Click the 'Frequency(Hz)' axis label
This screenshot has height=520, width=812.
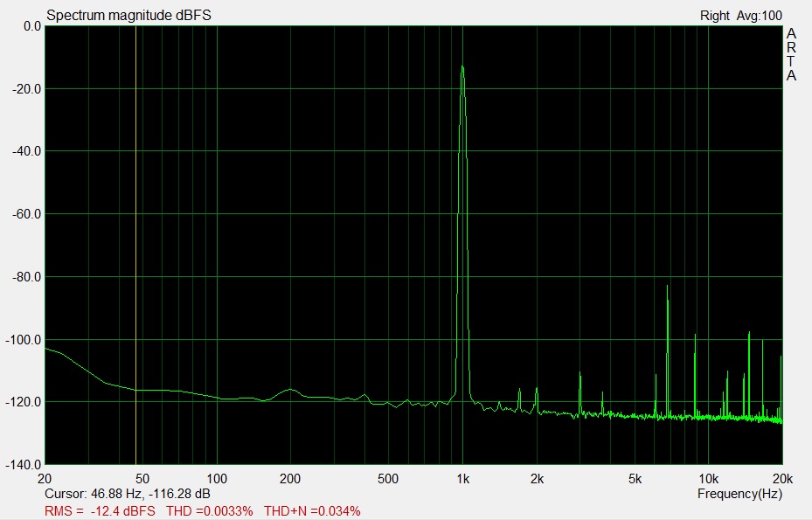(739, 494)
